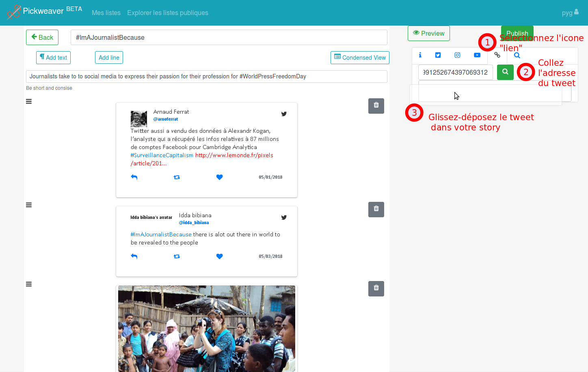This screenshot has height=372, width=588.
Task: Click Twitter bird icon on Idda bibiana tweet
Action: [x=284, y=218]
